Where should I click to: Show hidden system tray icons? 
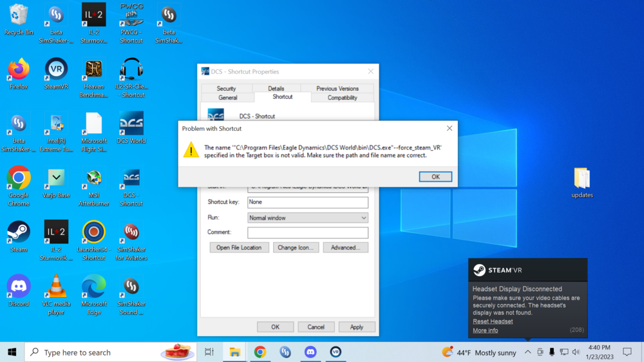point(528,352)
